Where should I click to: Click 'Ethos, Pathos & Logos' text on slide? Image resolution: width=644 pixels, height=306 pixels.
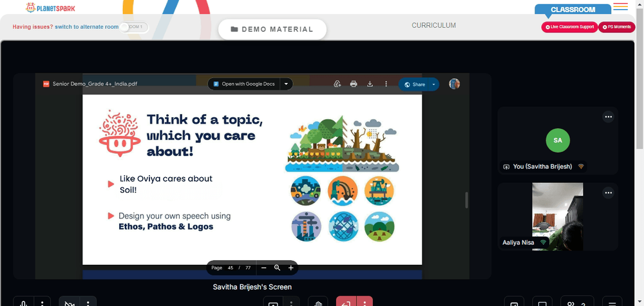pyautogui.click(x=166, y=227)
